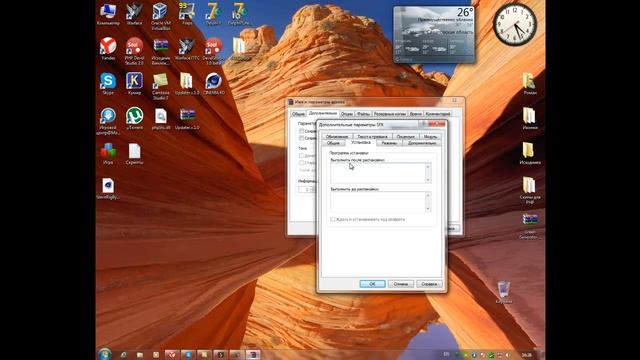The height and width of the screenshot is (360, 640).
Task: Select the Updater v.1.0 WinRAR archive icon
Action: pyautogui.click(x=187, y=118)
